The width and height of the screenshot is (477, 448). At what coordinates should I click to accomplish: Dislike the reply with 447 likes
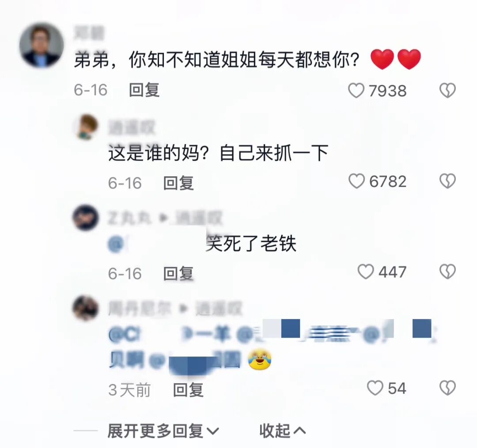click(447, 271)
